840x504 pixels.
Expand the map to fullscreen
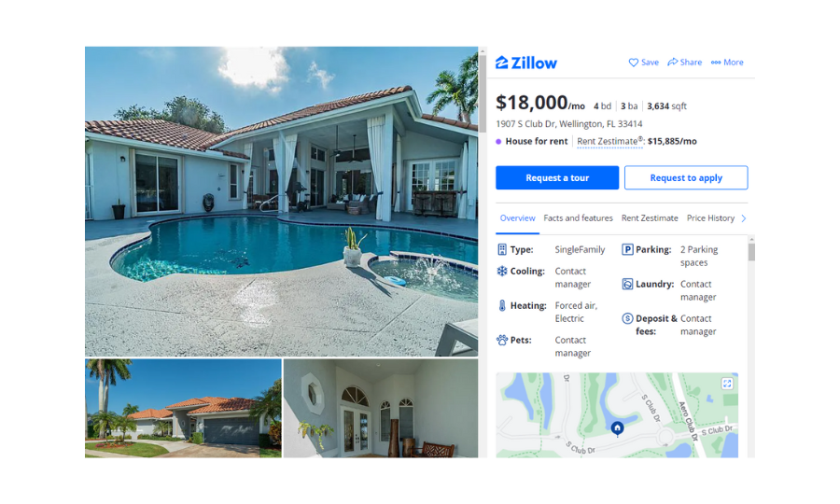[x=727, y=384]
